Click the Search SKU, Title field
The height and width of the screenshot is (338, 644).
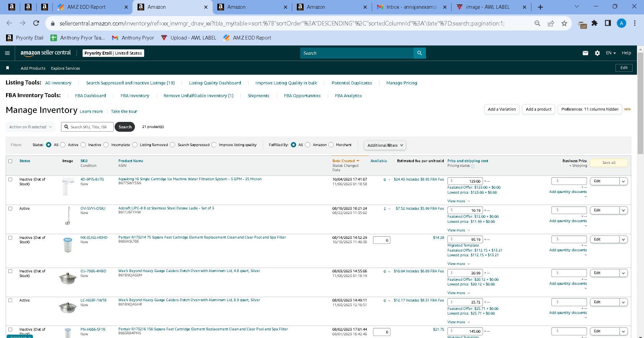[x=87, y=127]
